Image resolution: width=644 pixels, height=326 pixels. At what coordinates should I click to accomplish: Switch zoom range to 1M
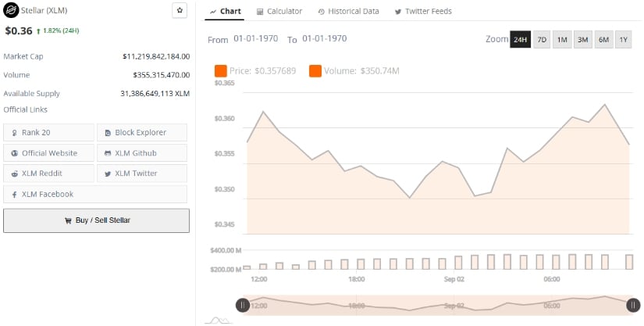pyautogui.click(x=562, y=39)
